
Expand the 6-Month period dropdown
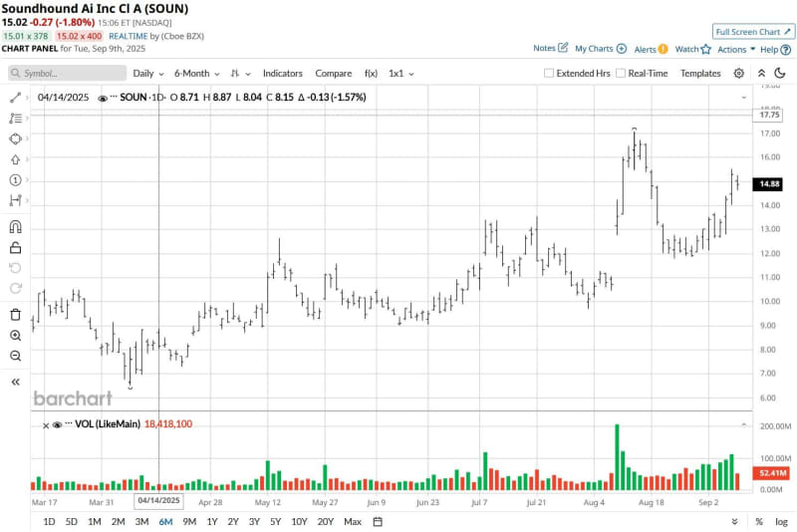196,73
